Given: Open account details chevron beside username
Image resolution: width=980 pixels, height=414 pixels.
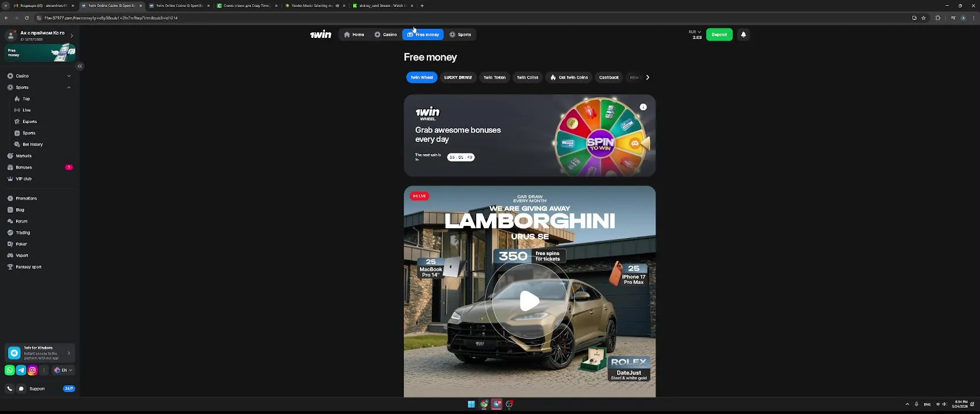Looking at the screenshot, I should (71, 36).
